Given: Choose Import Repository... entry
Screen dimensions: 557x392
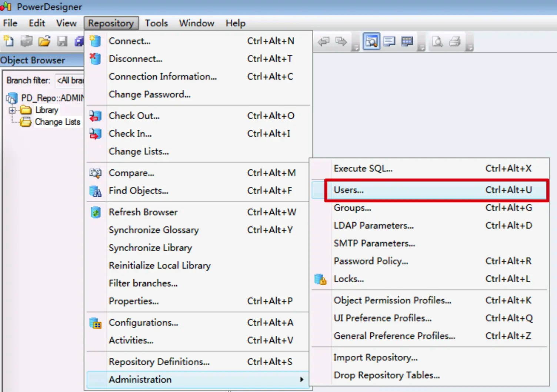Looking at the screenshot, I should coord(430,358).
